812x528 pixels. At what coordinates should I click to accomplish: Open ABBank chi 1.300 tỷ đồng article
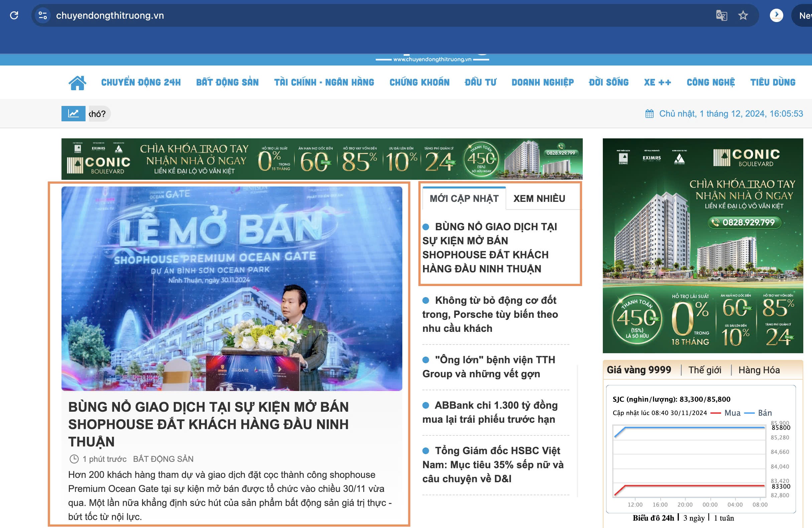coord(490,412)
